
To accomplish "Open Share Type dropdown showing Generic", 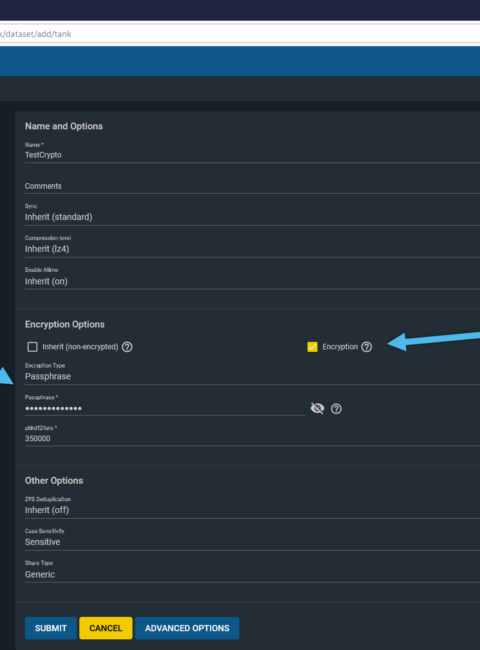I will [x=252, y=574].
